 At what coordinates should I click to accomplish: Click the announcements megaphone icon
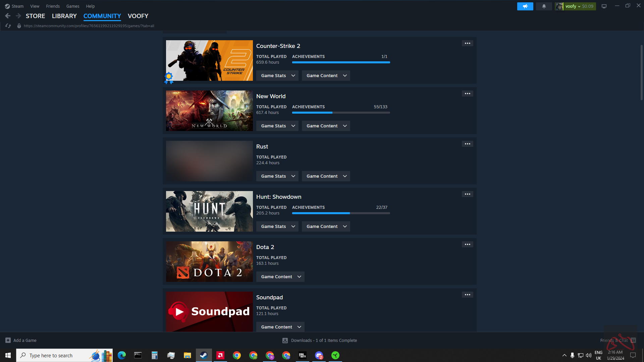pyautogui.click(x=525, y=6)
